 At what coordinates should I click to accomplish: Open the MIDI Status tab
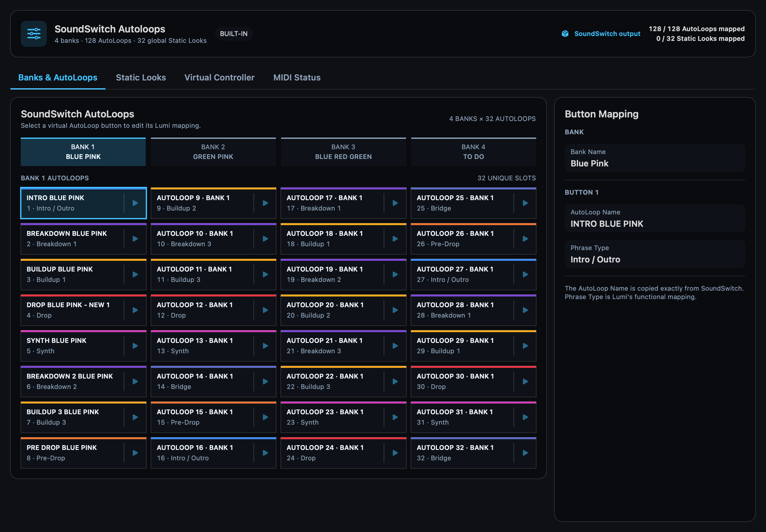point(297,77)
